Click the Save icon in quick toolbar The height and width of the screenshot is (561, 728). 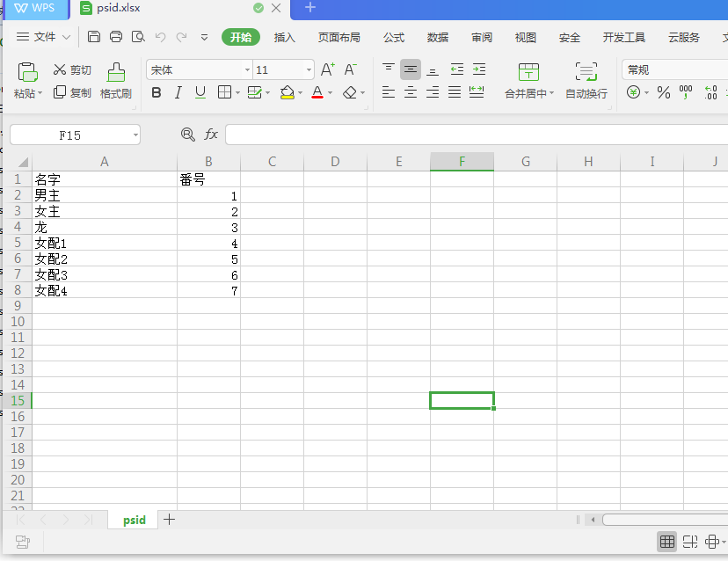click(x=94, y=37)
